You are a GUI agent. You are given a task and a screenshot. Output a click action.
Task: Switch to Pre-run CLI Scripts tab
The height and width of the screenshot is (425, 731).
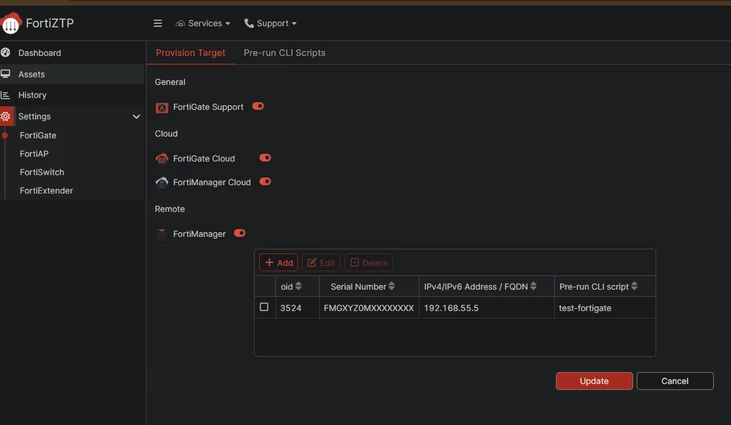pyautogui.click(x=284, y=53)
